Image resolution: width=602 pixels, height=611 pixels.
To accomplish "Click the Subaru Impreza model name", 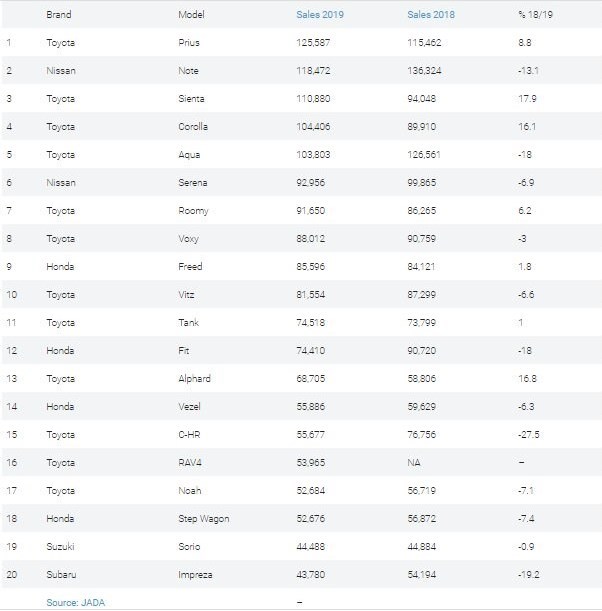I will (x=195, y=574).
